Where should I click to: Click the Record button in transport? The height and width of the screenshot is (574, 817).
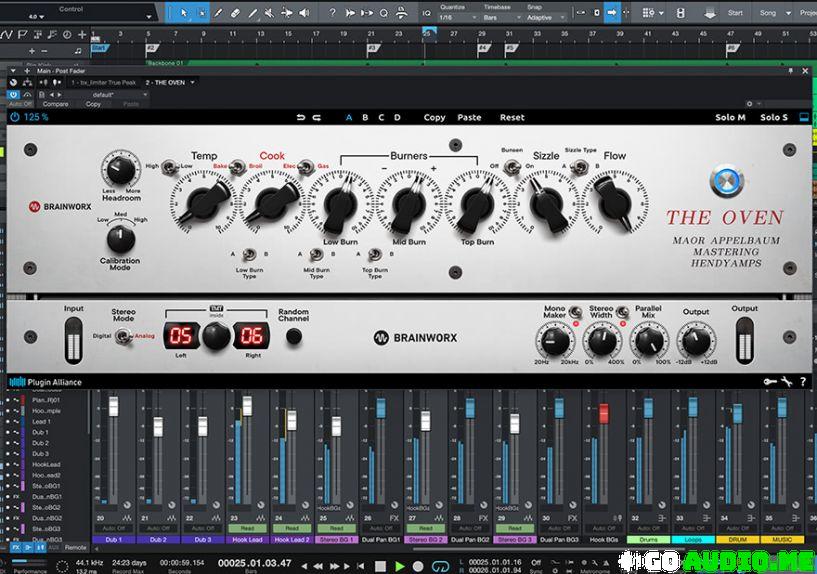(418, 566)
